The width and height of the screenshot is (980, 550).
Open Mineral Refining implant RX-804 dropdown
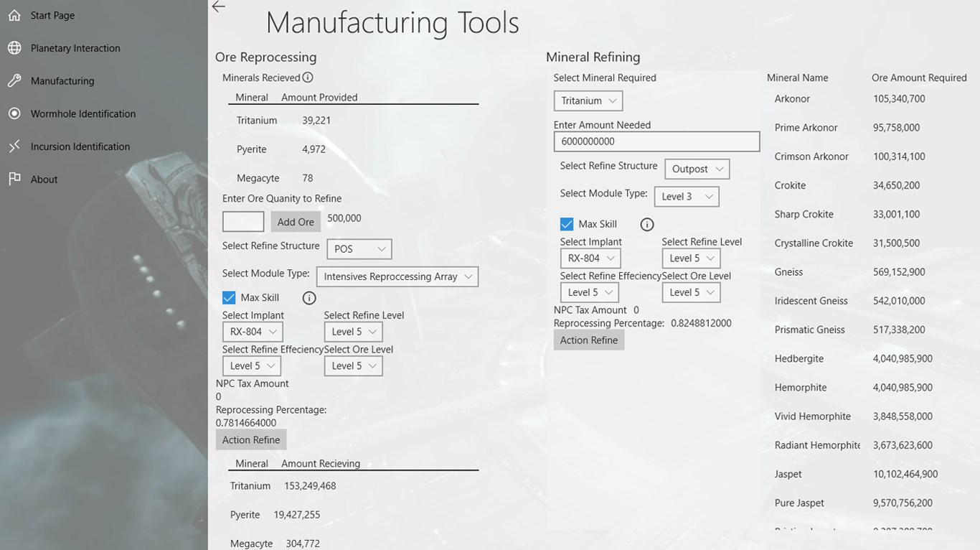[x=590, y=258]
